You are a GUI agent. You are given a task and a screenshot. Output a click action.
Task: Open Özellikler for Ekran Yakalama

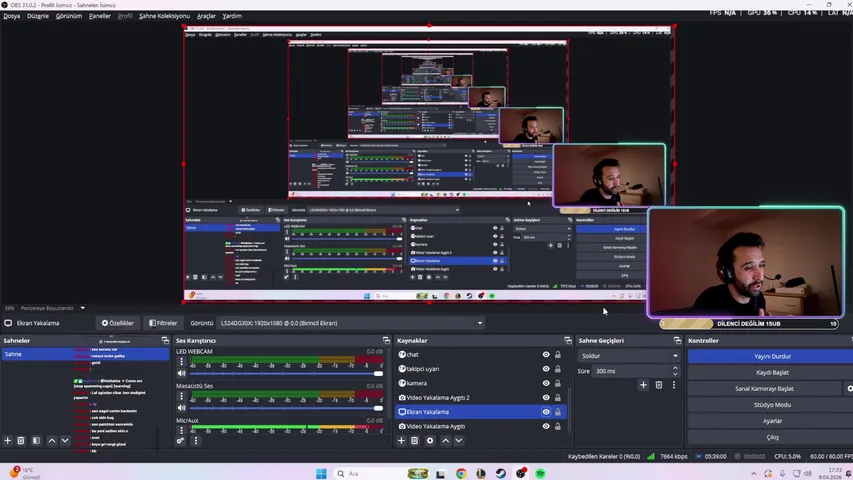(118, 323)
